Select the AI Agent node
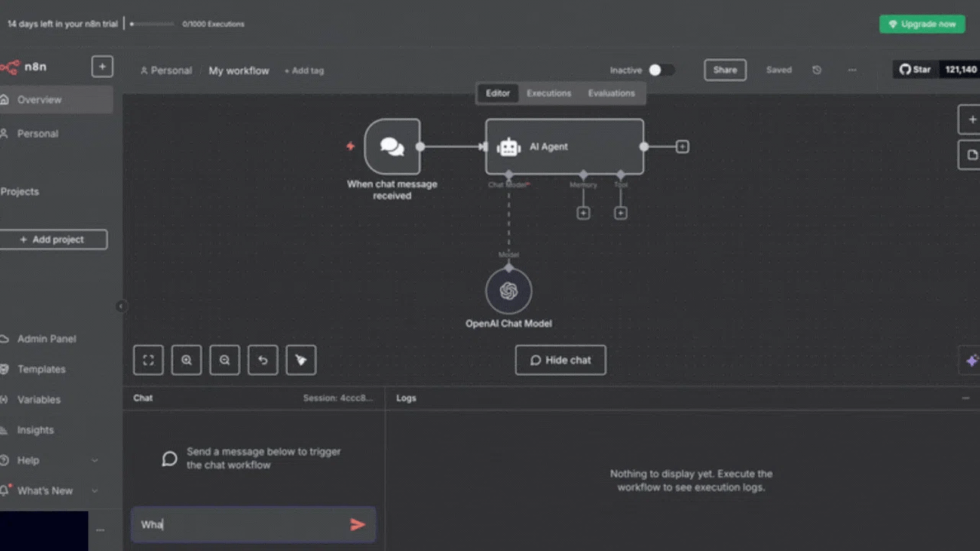The image size is (980, 551). 564,146
